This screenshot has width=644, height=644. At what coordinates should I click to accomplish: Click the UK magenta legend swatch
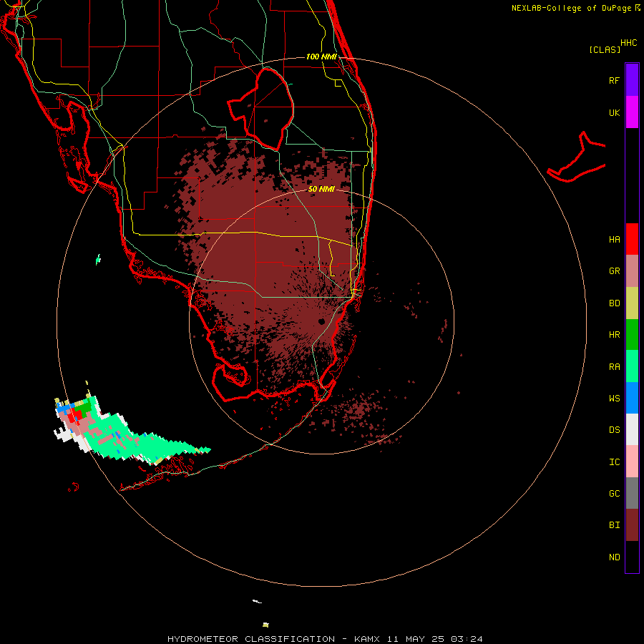click(632, 112)
